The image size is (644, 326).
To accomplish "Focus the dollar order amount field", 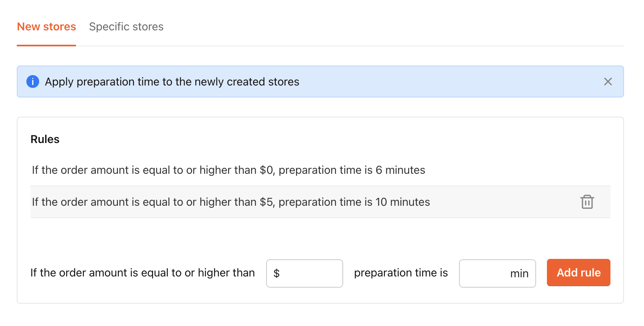I will (304, 273).
